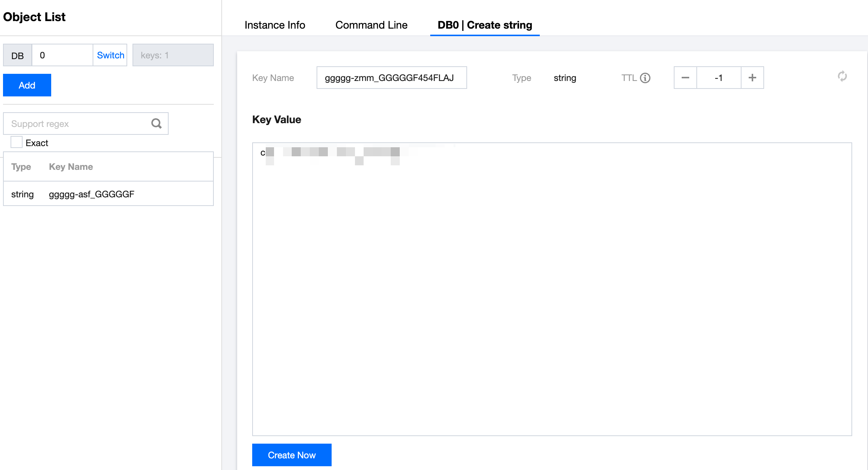Screen dimensions: 868x470
Task: Click the Type column header
Action: tap(21, 167)
